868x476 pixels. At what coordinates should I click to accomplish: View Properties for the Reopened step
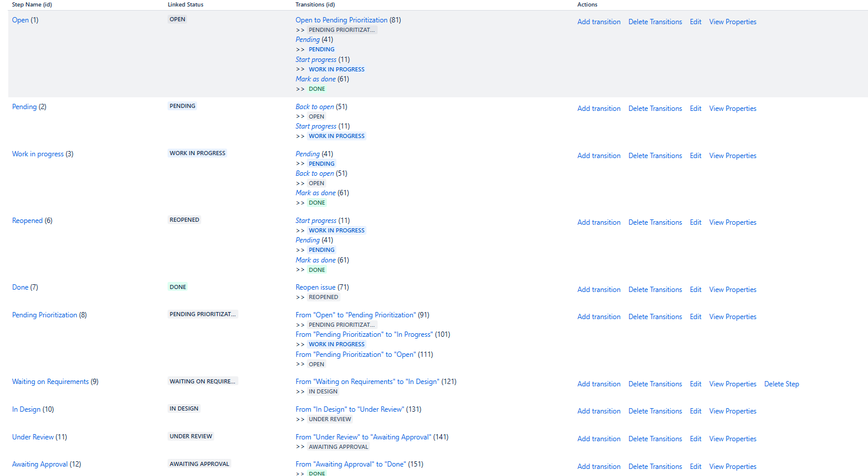[x=733, y=222]
